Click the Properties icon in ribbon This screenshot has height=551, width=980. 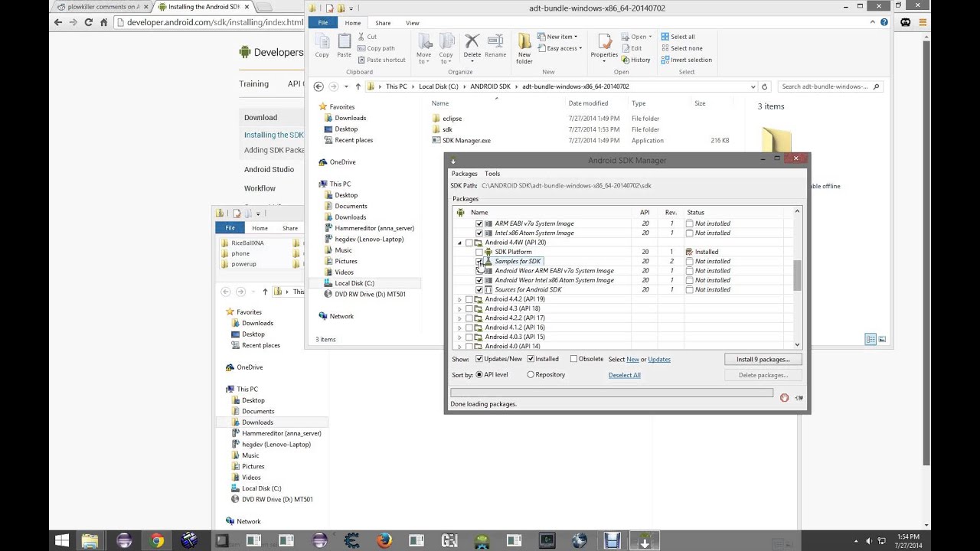(x=604, y=41)
